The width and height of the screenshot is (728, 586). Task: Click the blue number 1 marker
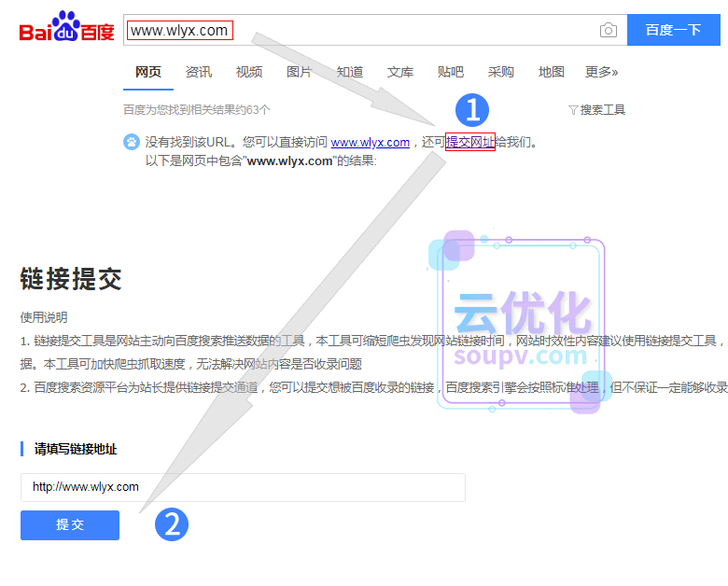471,110
